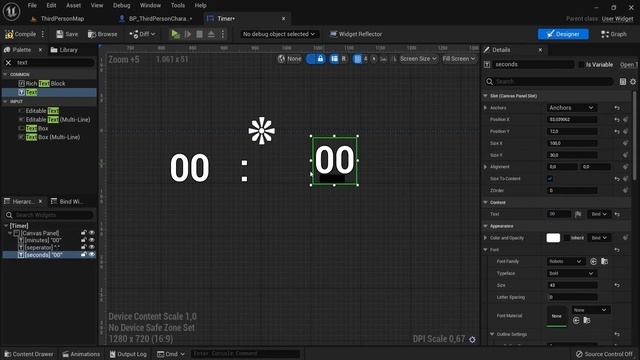Open the Library tab
Image resolution: width=640 pixels, height=360 pixels.
tap(64, 50)
